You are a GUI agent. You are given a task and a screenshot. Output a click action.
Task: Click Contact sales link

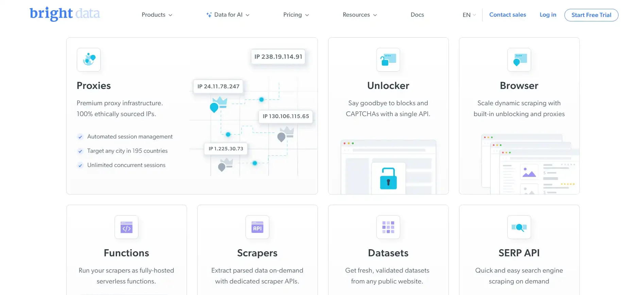click(x=507, y=15)
